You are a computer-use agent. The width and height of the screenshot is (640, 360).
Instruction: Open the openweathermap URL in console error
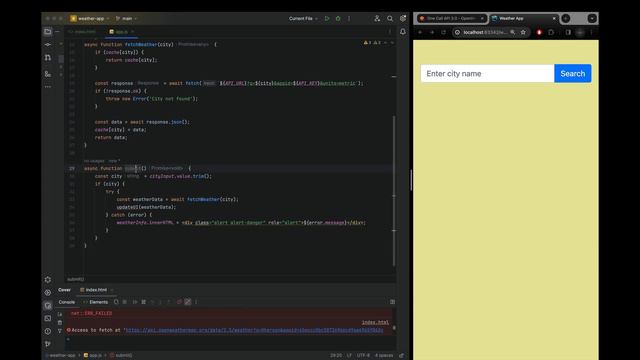tap(254, 330)
